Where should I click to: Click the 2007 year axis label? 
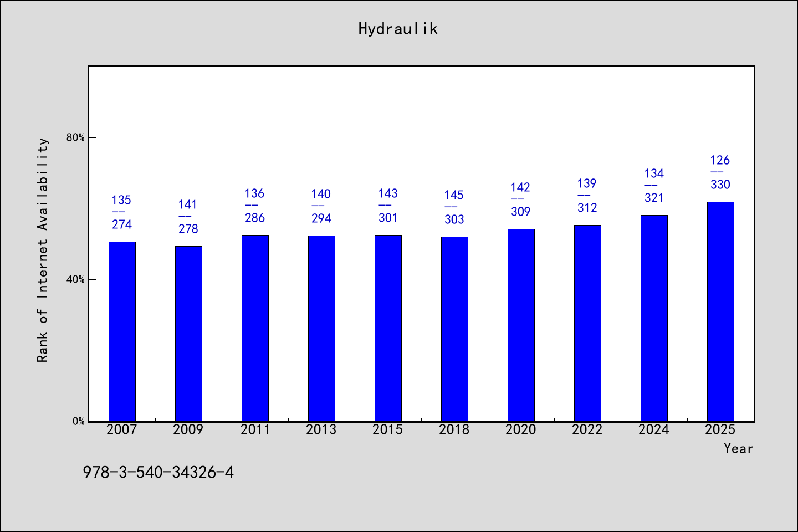click(122, 429)
